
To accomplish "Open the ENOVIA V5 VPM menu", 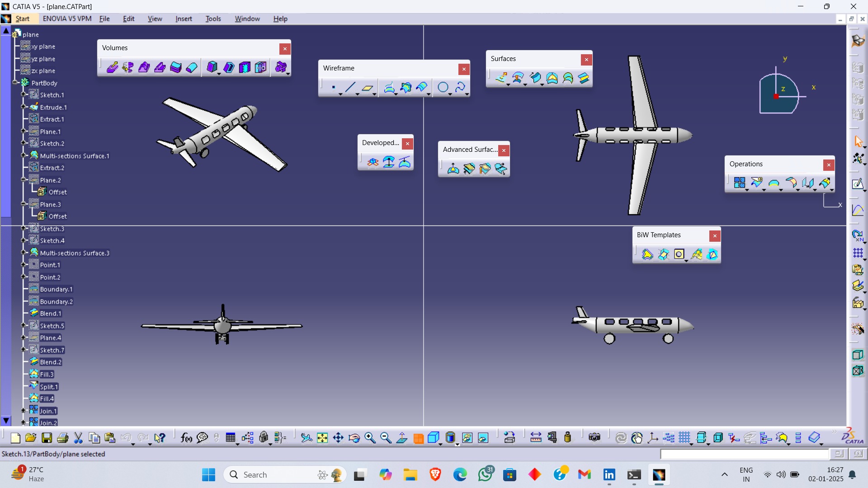I will (x=67, y=19).
